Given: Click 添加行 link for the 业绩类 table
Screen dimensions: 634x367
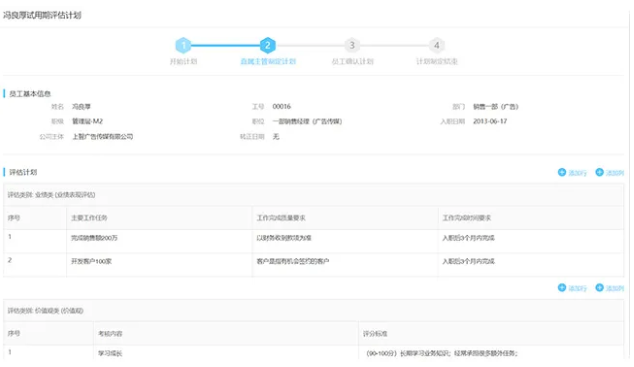Looking at the screenshot, I should 577,173.
